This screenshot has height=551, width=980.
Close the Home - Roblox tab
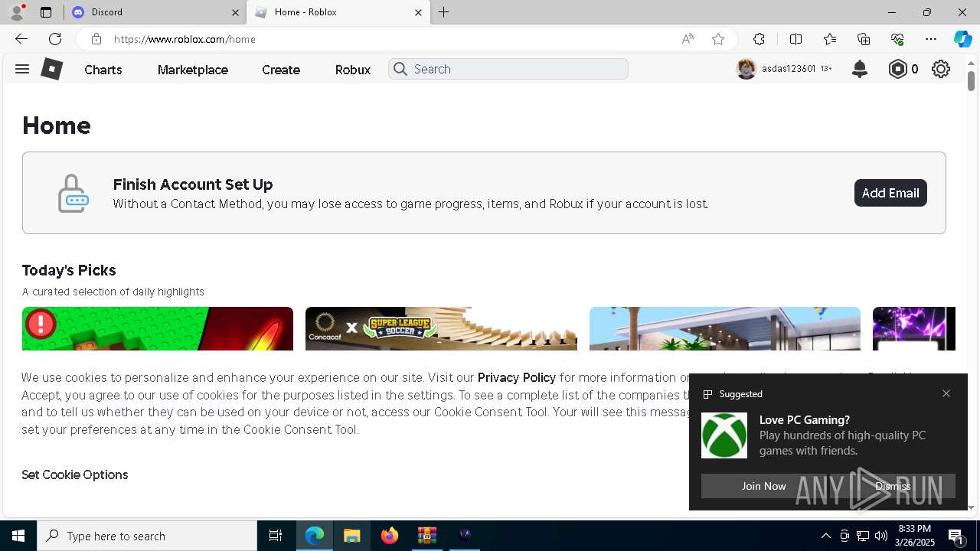(x=418, y=12)
